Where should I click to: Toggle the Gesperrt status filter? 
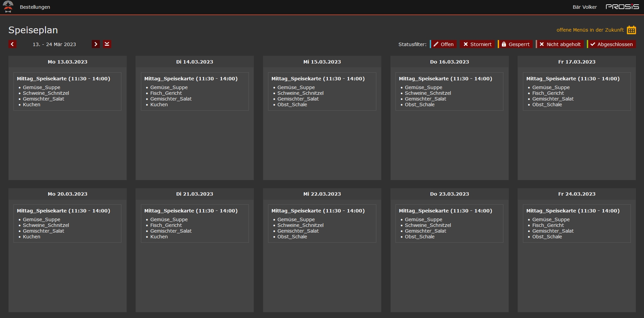pyautogui.click(x=515, y=44)
